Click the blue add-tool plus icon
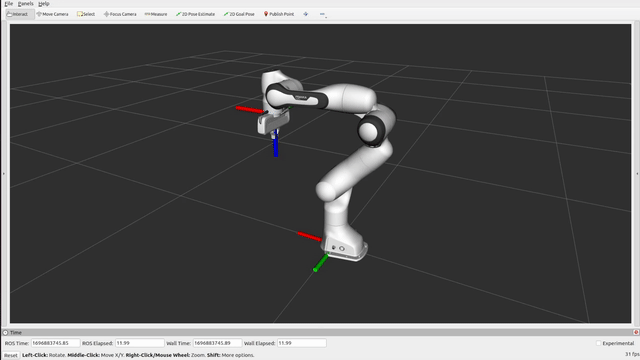Screen dimensions: 640x360 click(x=306, y=14)
